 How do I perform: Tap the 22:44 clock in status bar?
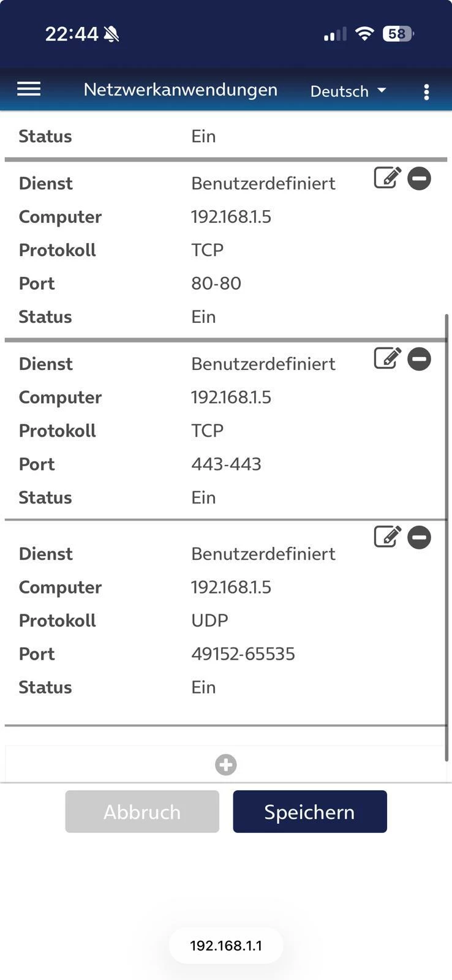click(x=72, y=34)
